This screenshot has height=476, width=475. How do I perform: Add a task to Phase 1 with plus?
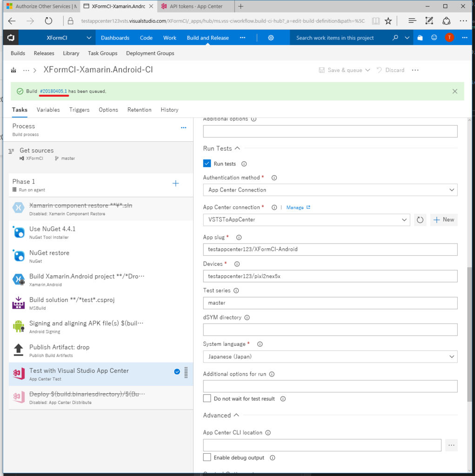click(x=176, y=183)
